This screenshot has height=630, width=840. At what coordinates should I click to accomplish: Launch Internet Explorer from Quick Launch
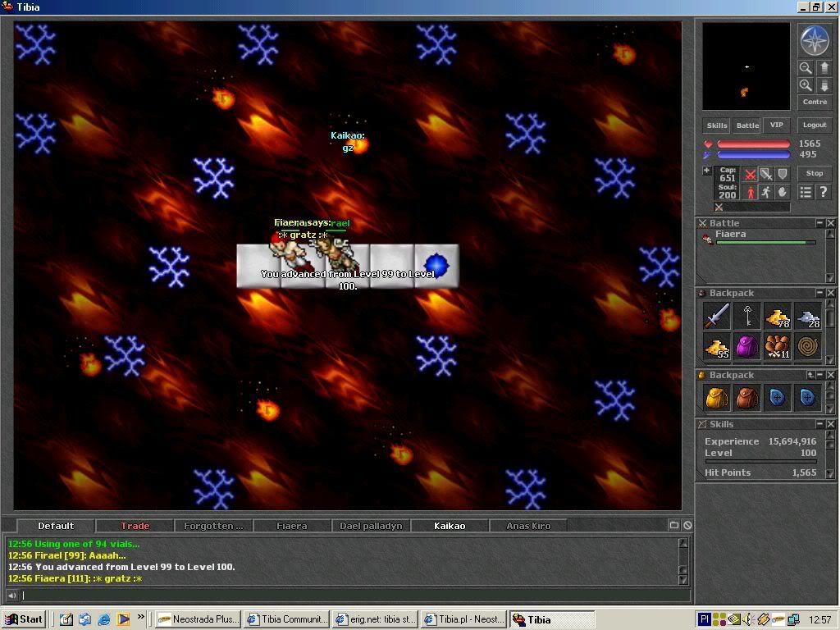(104, 619)
